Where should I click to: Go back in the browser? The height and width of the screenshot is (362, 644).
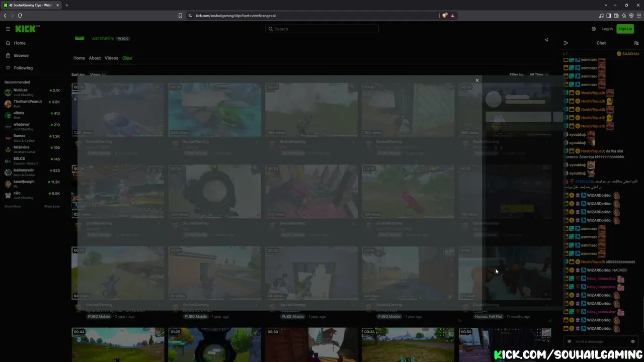(x=5, y=16)
